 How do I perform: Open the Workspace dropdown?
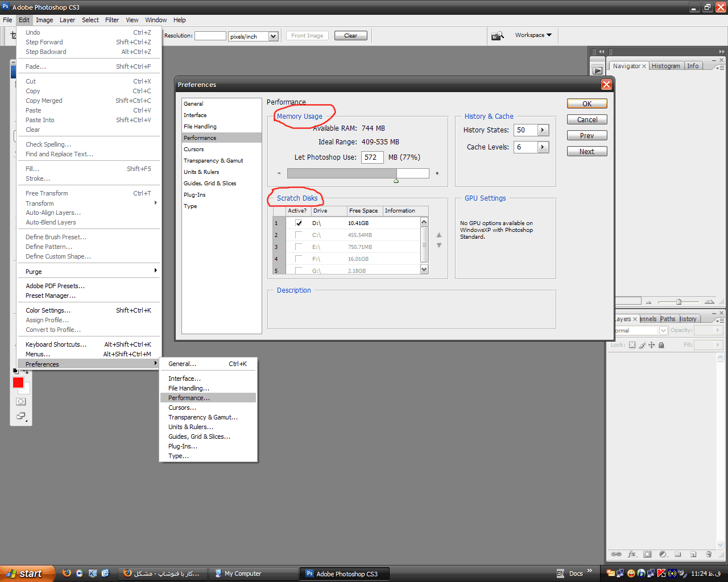533,35
